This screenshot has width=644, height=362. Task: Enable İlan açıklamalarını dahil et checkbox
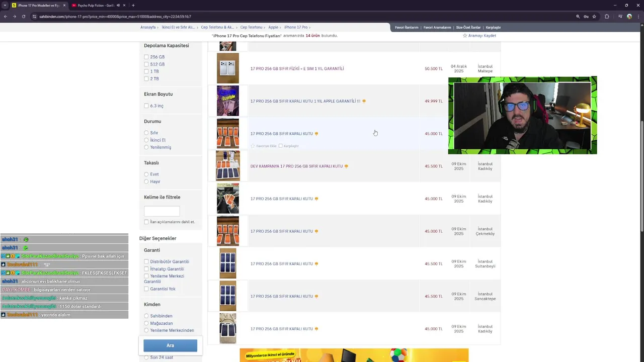pyautogui.click(x=146, y=222)
